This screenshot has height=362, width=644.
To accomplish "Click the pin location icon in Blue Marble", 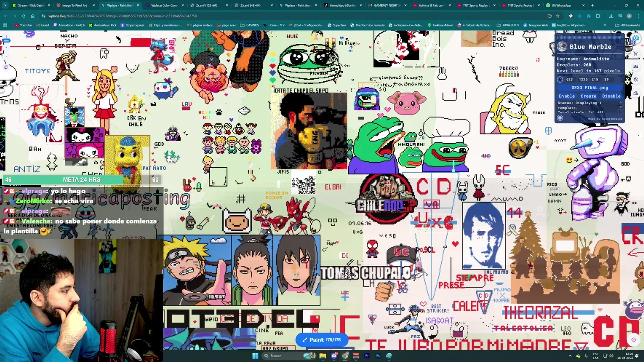I will pos(560,79).
